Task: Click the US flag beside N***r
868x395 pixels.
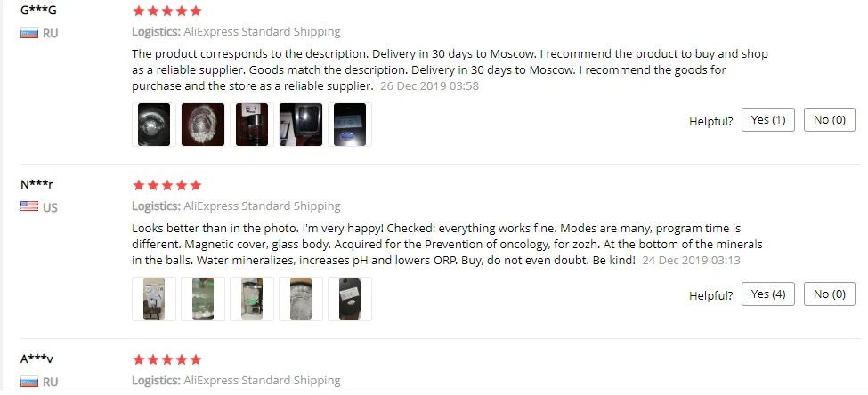Action: (x=29, y=207)
